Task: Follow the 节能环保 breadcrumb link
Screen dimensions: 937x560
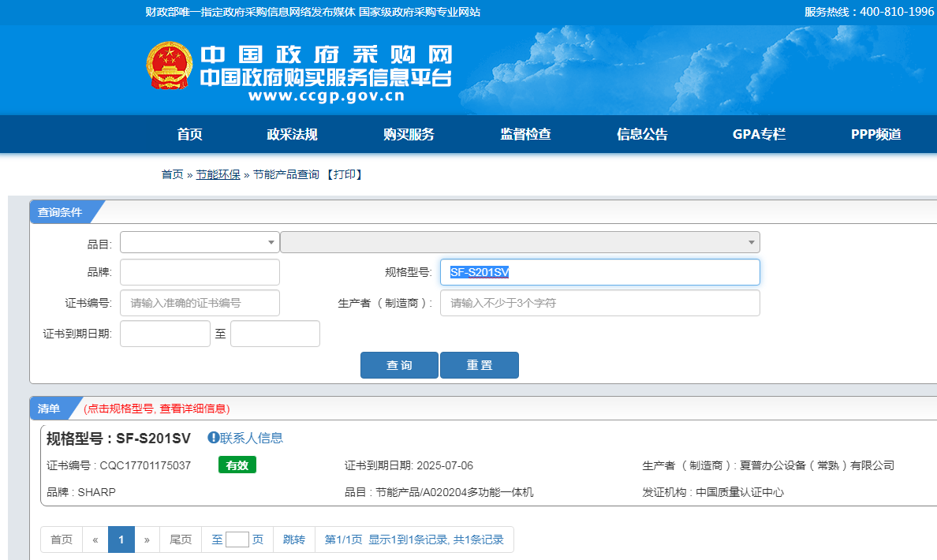Action: pyautogui.click(x=218, y=174)
